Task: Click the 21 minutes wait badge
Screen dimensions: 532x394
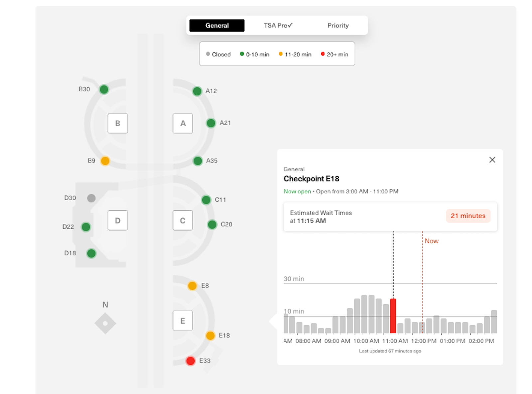Action: pos(468,216)
